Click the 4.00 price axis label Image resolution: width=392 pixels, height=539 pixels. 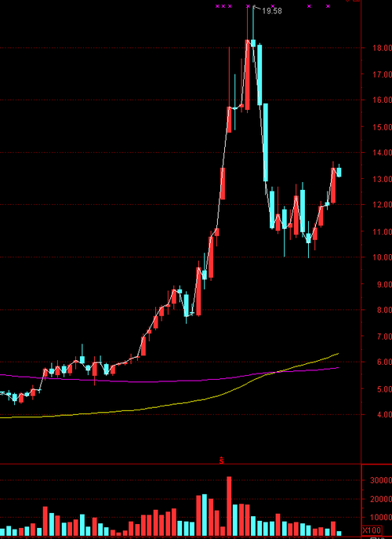(382, 414)
